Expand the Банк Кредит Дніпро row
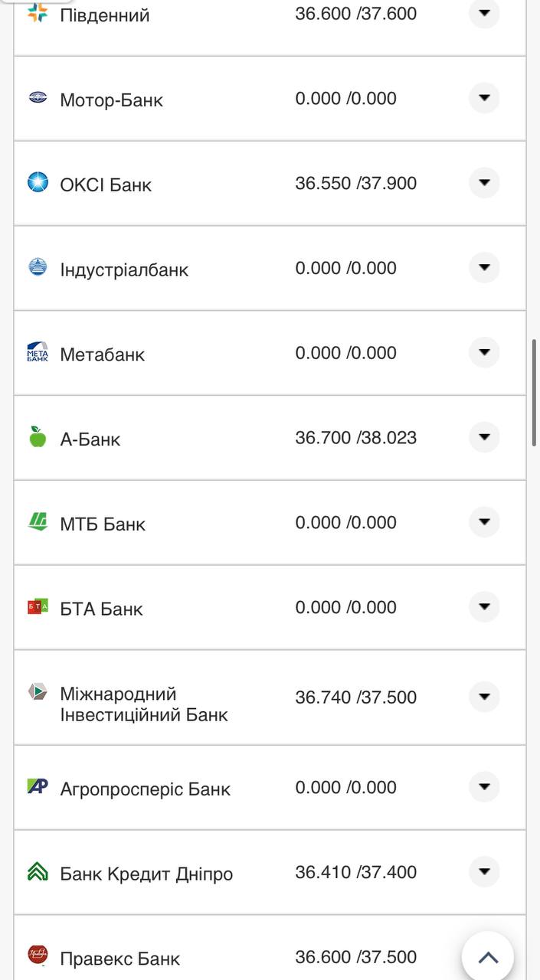The width and height of the screenshot is (540, 980). pyautogui.click(x=483, y=872)
